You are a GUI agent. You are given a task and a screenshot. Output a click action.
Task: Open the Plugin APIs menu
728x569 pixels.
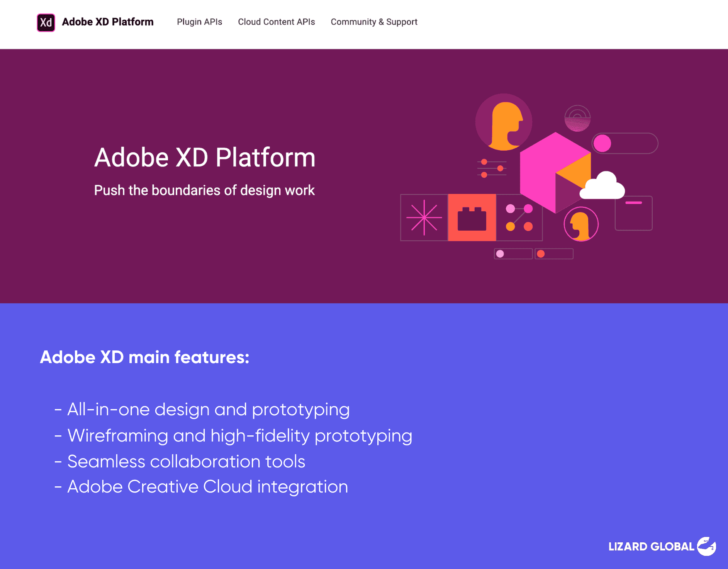(x=200, y=22)
